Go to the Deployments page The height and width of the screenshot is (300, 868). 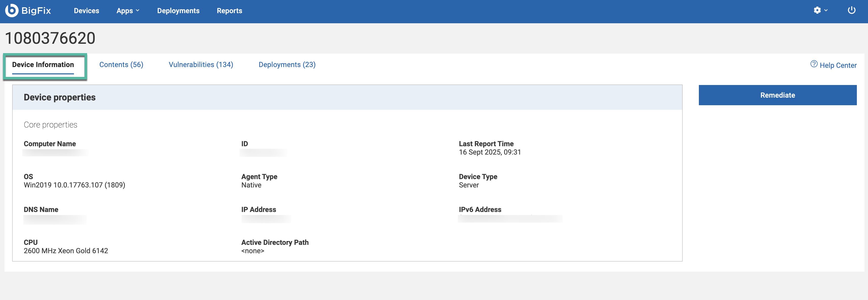click(x=178, y=11)
